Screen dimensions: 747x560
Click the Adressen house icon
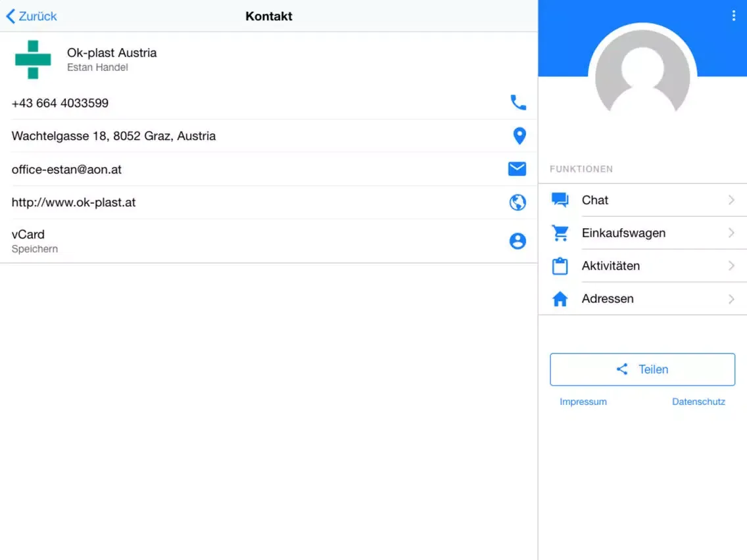point(560,299)
